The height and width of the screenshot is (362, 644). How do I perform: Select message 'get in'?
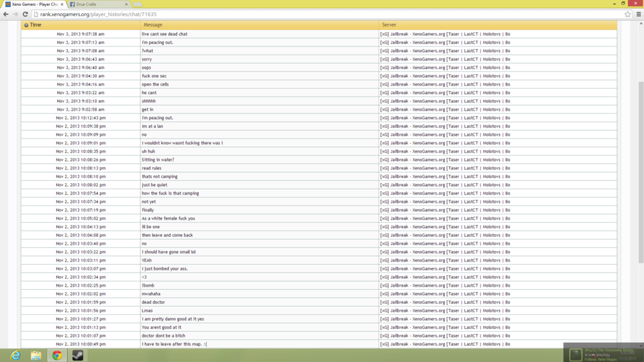coord(147,110)
